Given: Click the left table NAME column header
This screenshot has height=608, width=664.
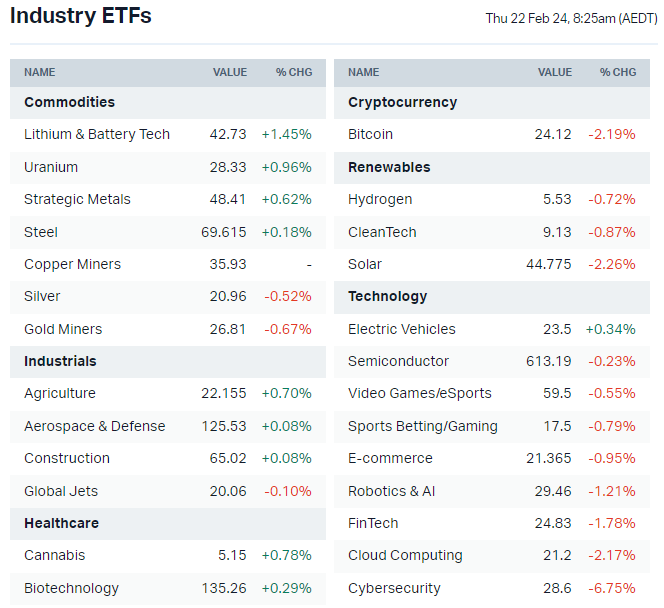Looking at the screenshot, I should tap(40, 72).
